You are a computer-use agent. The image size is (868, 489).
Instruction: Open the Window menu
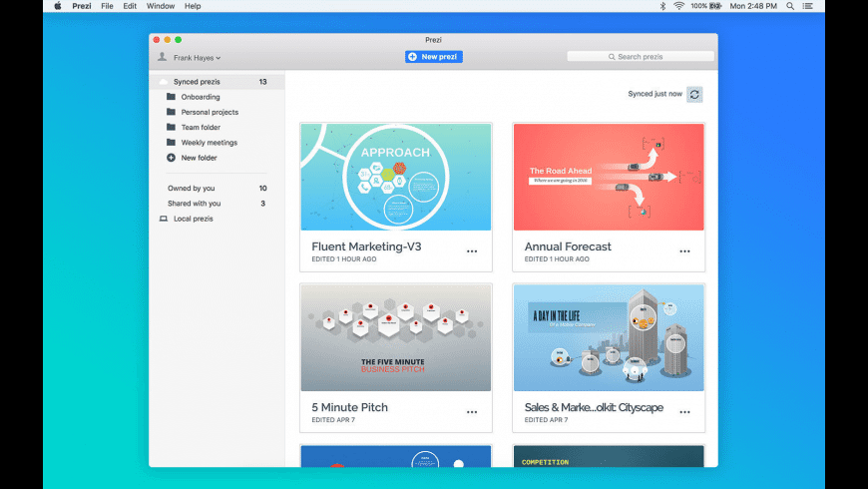tap(160, 6)
